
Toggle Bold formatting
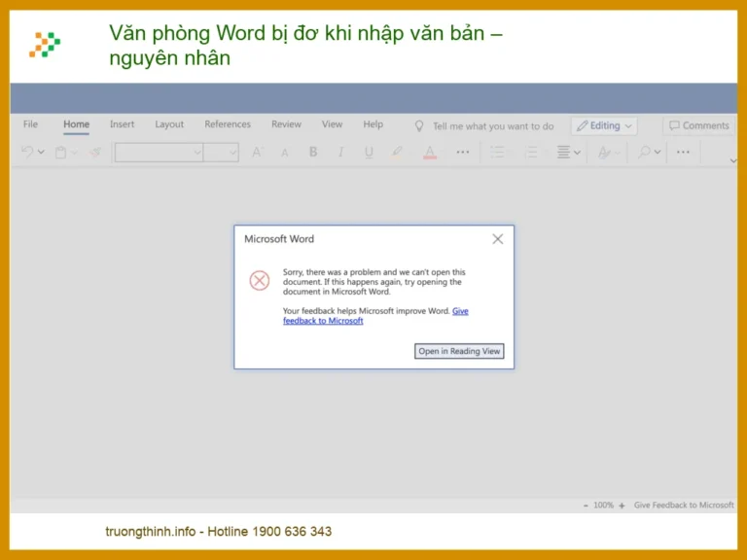pos(313,152)
